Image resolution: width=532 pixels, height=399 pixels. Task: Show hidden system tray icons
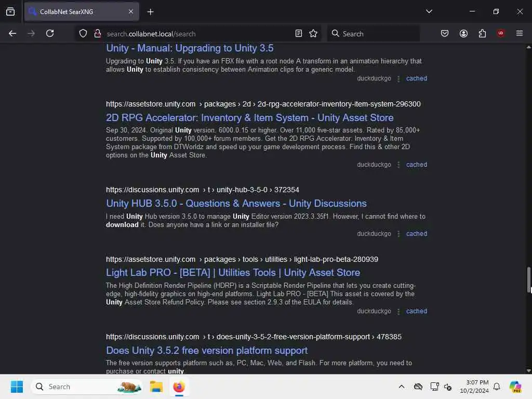coord(402,387)
